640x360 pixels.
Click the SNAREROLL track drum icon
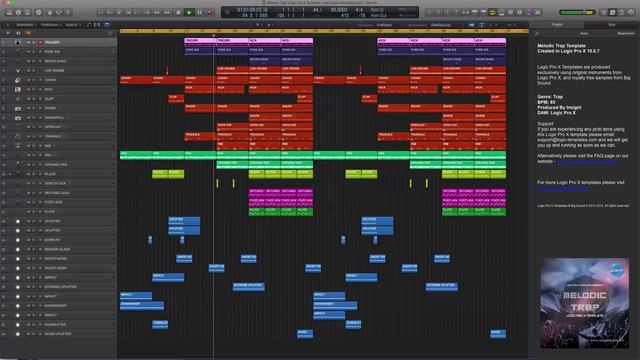coord(18,118)
